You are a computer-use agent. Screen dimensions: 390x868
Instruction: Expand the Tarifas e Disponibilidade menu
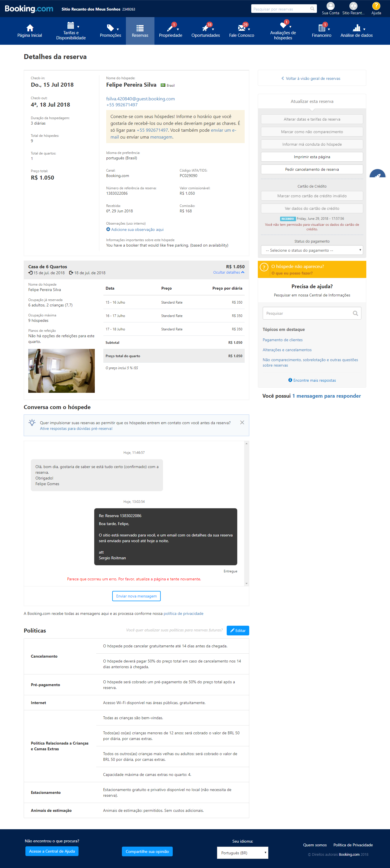pos(71,31)
